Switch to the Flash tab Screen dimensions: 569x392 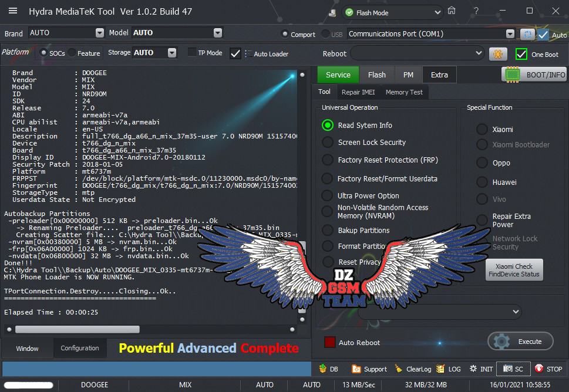(x=376, y=75)
